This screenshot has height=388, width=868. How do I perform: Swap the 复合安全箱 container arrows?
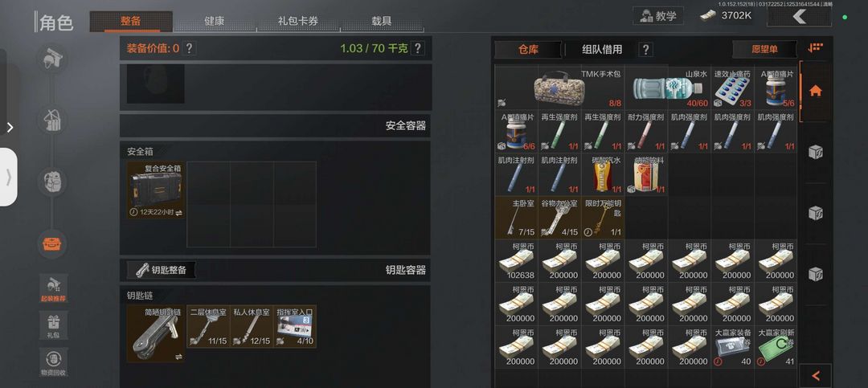tap(178, 212)
